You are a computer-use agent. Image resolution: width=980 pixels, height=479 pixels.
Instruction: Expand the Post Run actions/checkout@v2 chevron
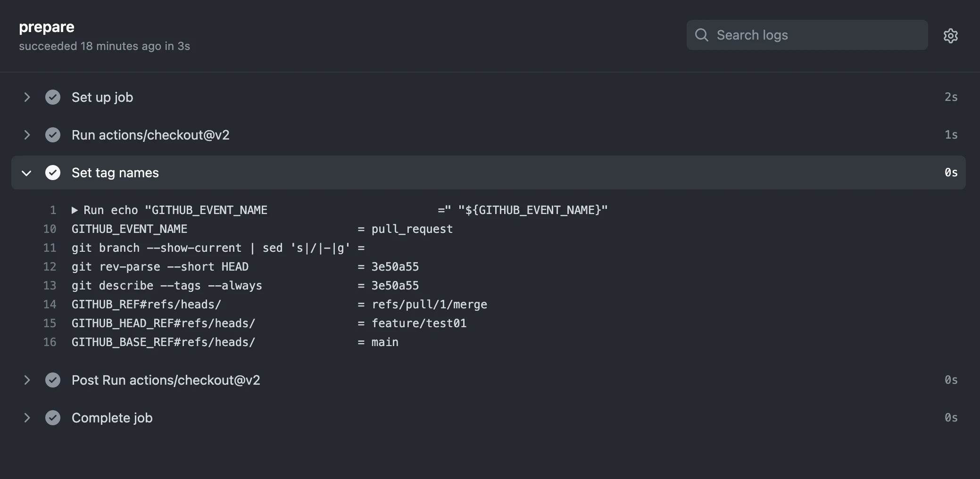pos(27,380)
